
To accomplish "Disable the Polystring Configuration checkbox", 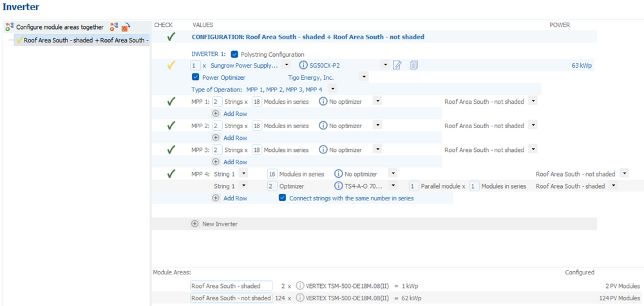I will 234,54.
